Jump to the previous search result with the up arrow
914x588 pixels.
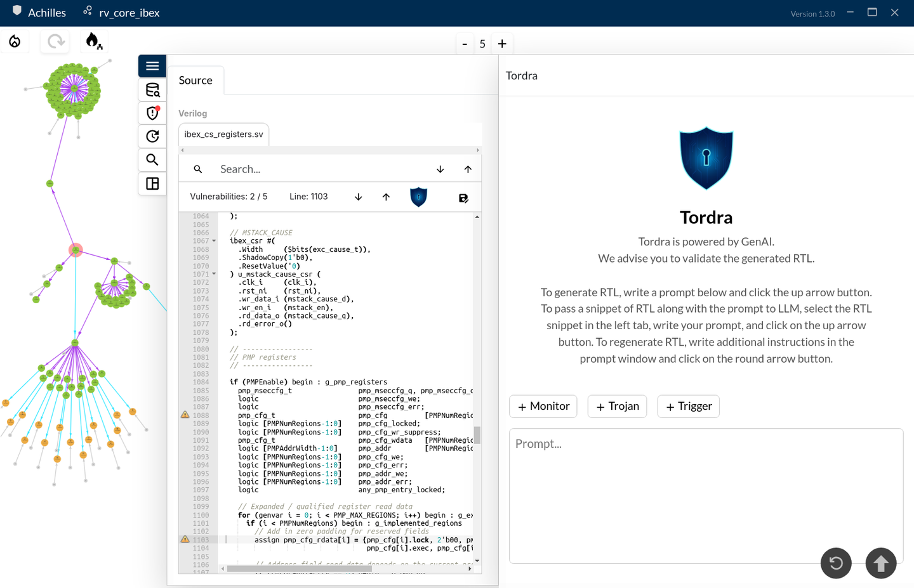coord(468,169)
